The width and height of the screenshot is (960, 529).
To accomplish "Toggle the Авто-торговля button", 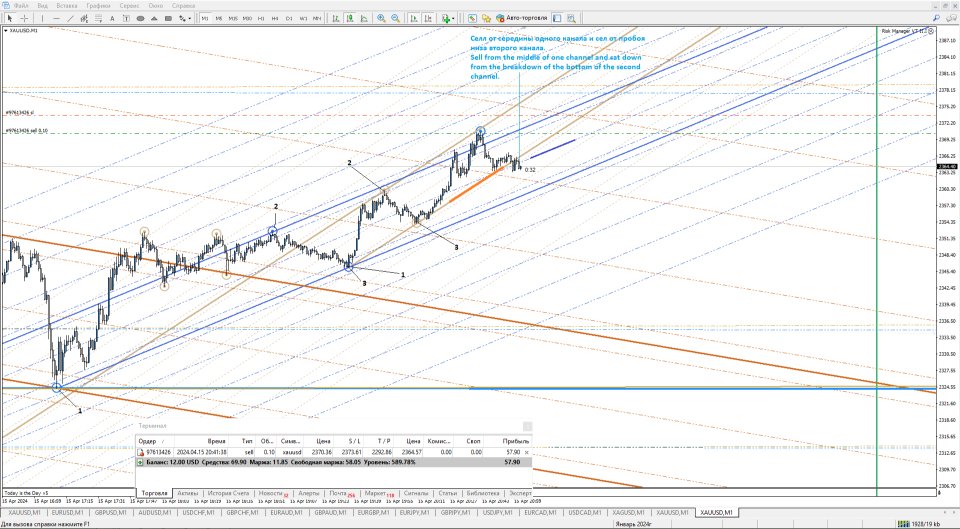I will (x=520, y=18).
